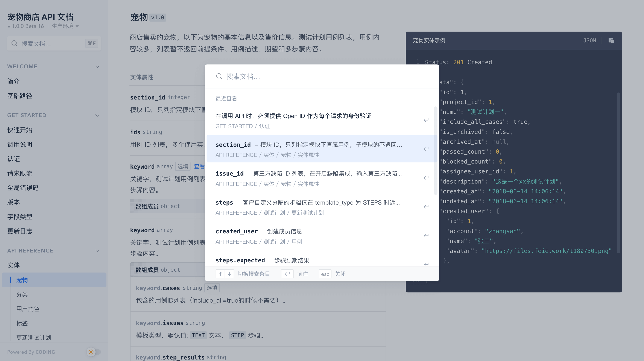The height and width of the screenshot is (361, 644).
Task: Click the search dialog input field
Action: click(322, 76)
